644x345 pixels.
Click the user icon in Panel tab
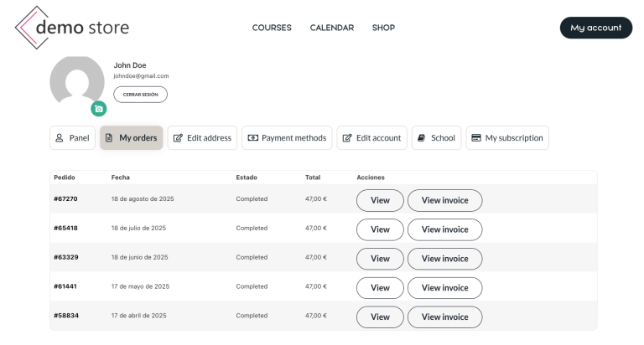click(59, 138)
